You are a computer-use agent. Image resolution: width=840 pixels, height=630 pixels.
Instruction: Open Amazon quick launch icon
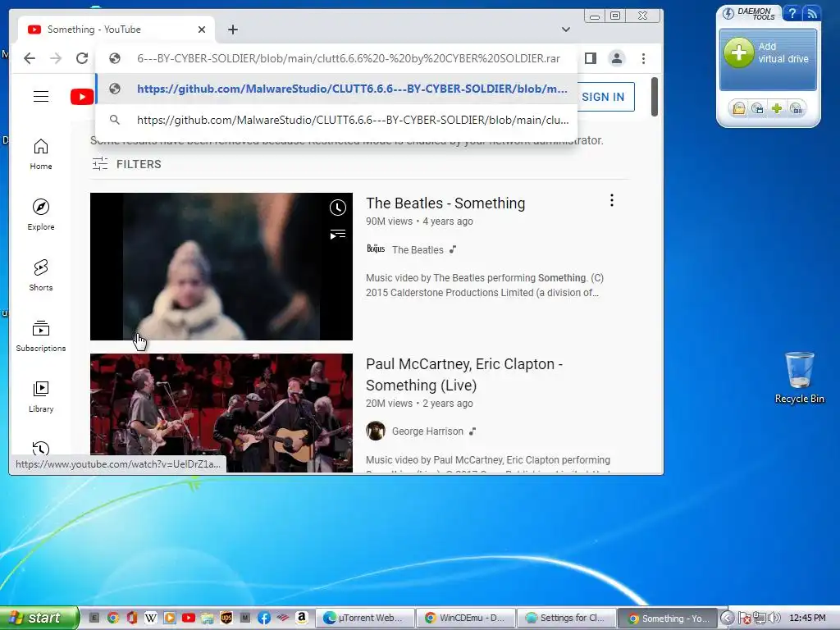click(302, 618)
